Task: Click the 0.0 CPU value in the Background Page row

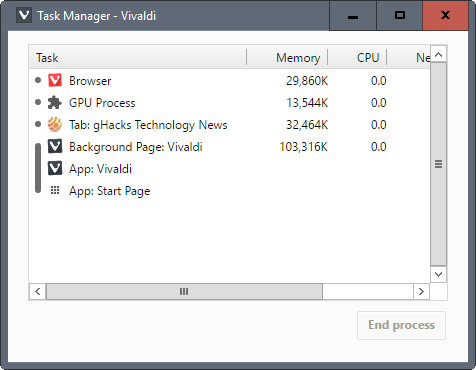Action: 379,147
